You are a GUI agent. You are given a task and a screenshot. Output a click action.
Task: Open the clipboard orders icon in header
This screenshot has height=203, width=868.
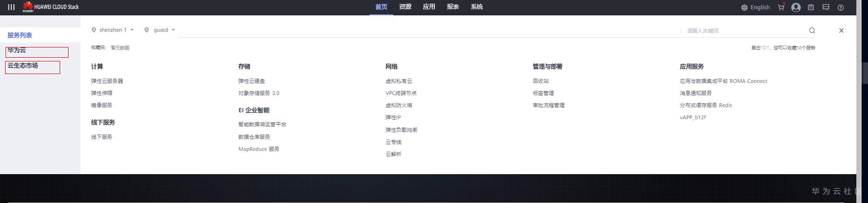(x=811, y=7)
